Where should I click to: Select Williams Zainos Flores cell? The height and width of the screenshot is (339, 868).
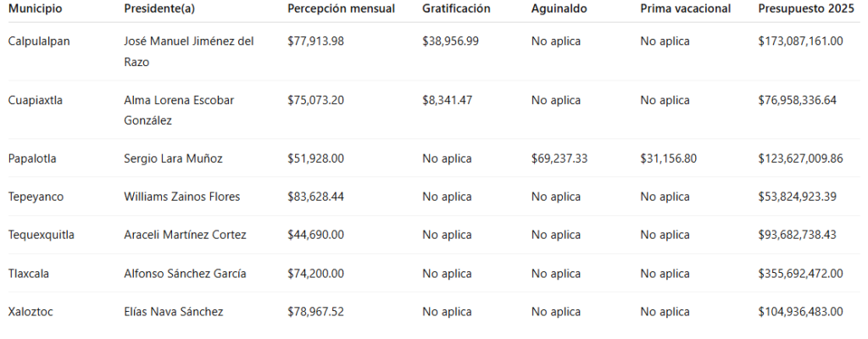click(x=182, y=197)
